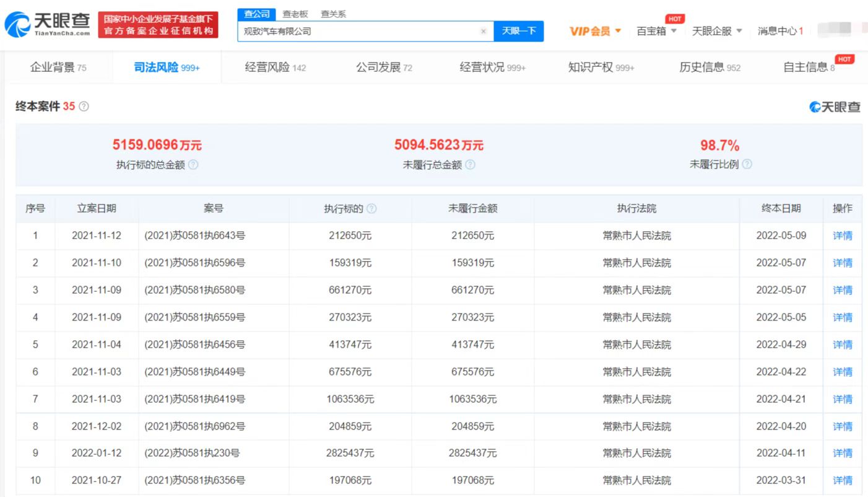
Task: Click the 未履行金额 column header
Action: point(473,209)
